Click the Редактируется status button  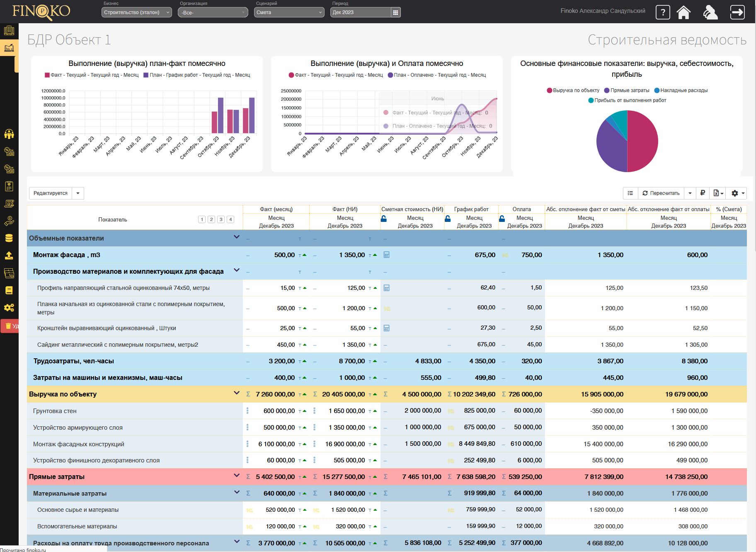click(x=51, y=193)
